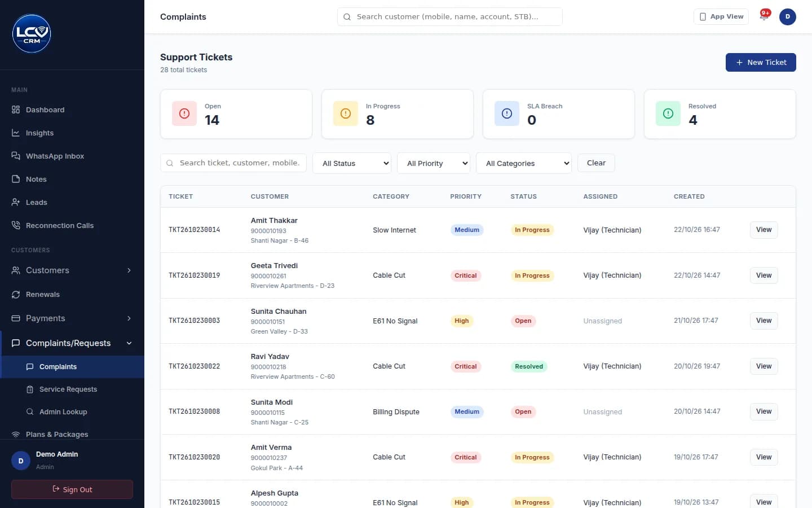Screen dimensions: 812x508
Task: Clear the ticket filters
Action: tap(596, 163)
